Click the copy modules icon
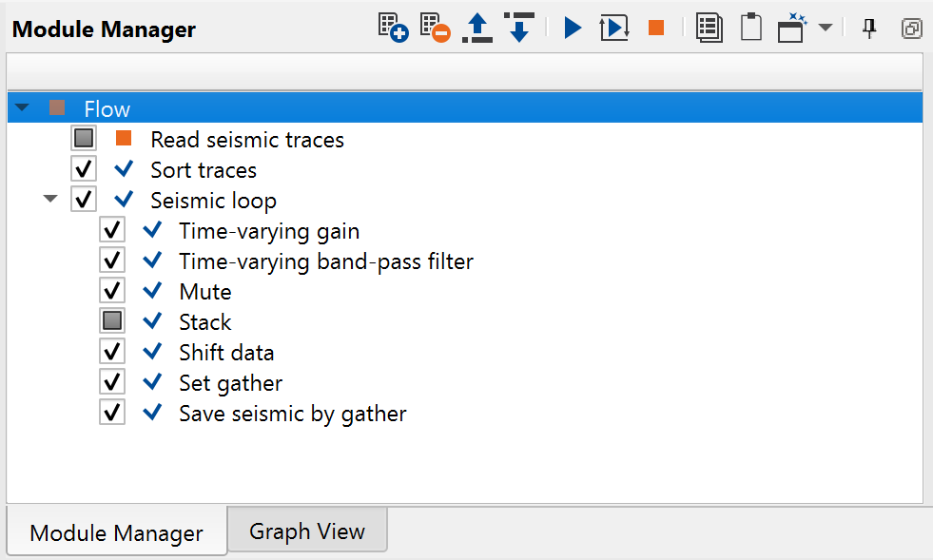This screenshot has height=560, width=933. (x=709, y=28)
